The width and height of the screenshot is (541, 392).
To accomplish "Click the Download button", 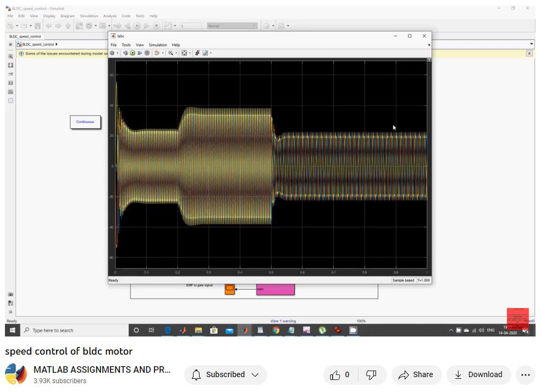I will coord(478,375).
